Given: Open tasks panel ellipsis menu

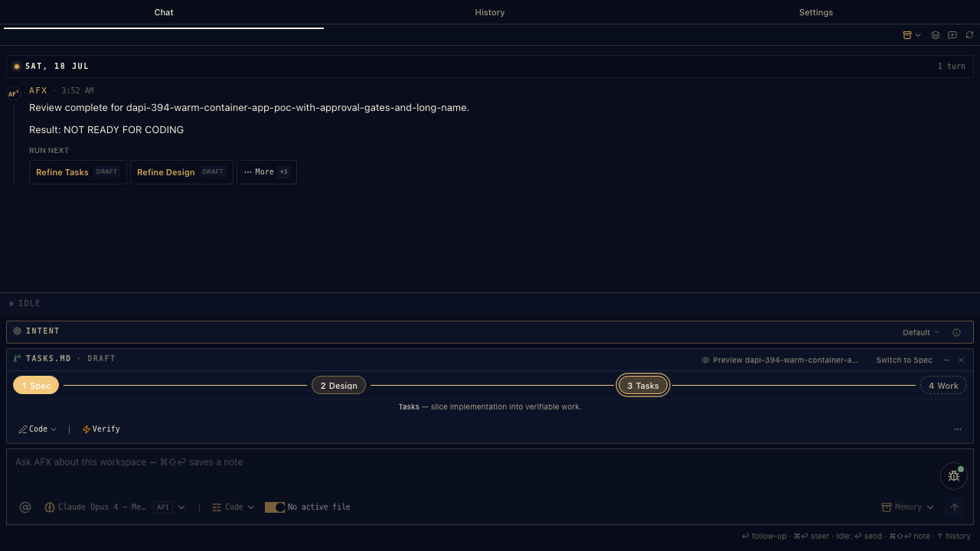Looking at the screenshot, I should coord(958,429).
